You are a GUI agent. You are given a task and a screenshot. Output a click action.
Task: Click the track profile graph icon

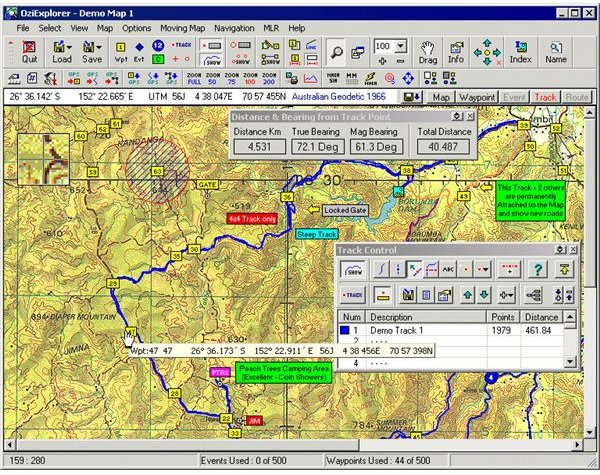(311, 78)
